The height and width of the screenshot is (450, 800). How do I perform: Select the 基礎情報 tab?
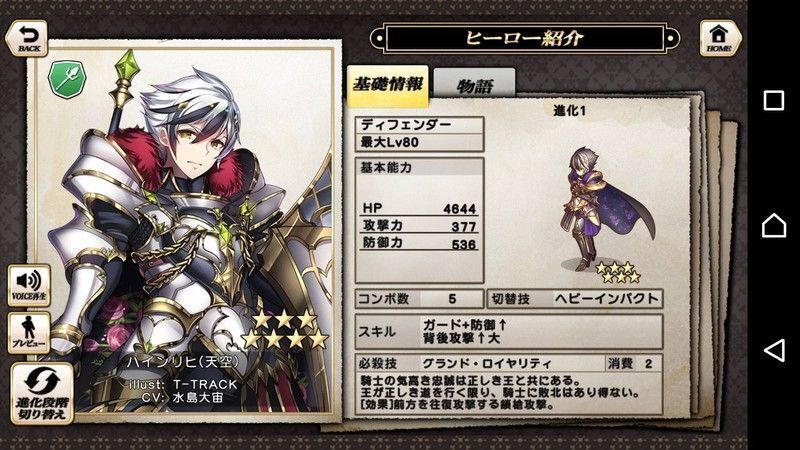[388, 85]
